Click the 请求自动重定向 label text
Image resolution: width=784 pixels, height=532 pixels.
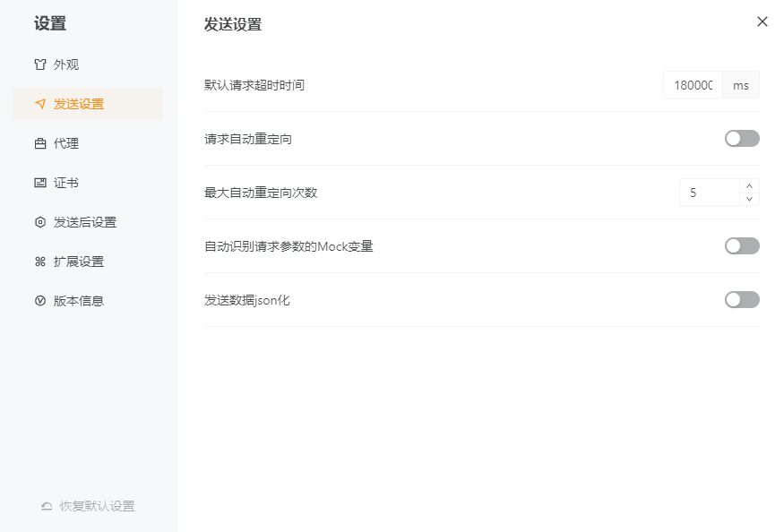tap(248, 139)
